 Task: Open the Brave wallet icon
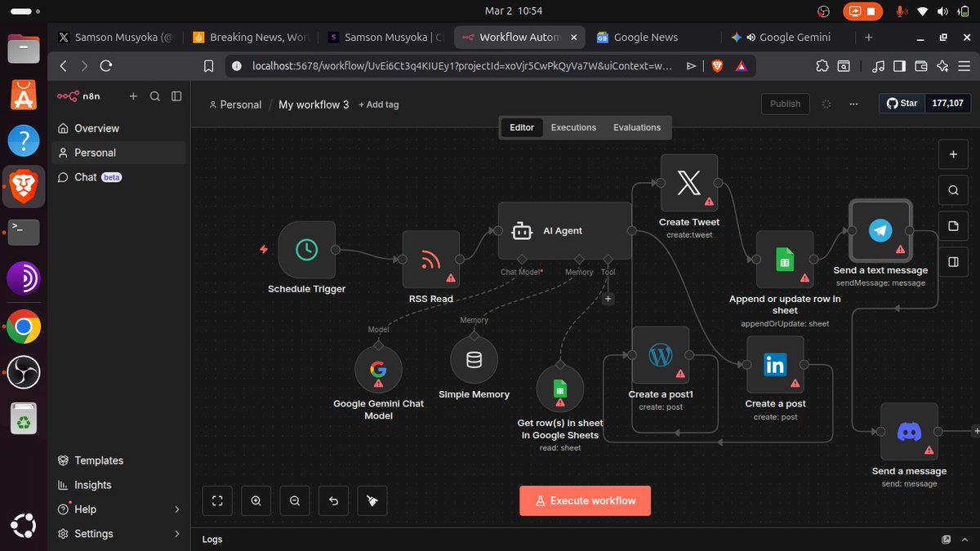coord(921,66)
